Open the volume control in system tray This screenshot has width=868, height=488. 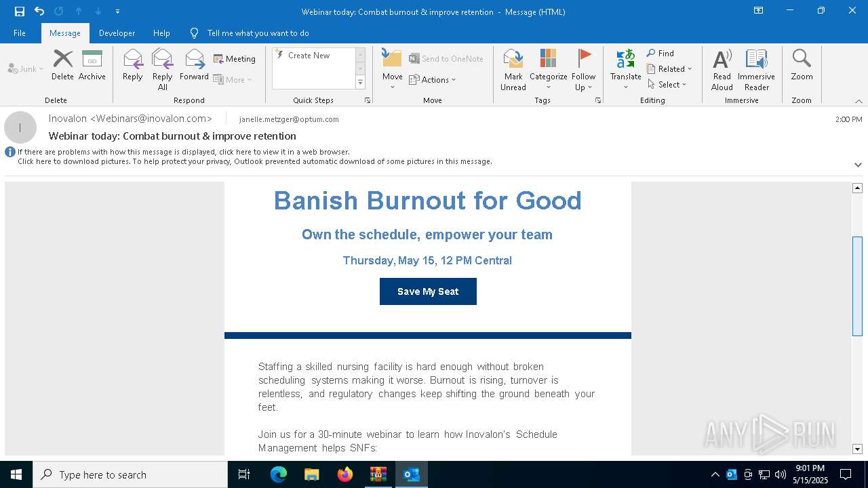(x=781, y=474)
